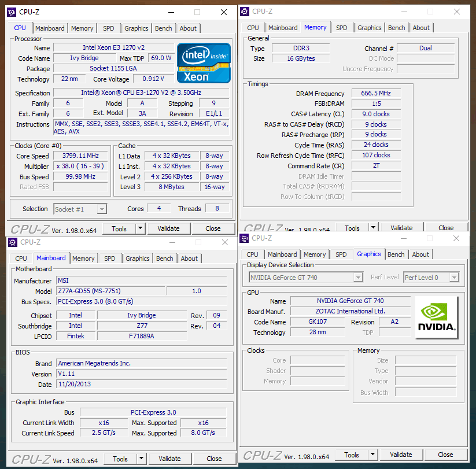Click the Tools button in the Graphics tab window
This screenshot has width=476, height=469.
pyautogui.click(x=352, y=455)
